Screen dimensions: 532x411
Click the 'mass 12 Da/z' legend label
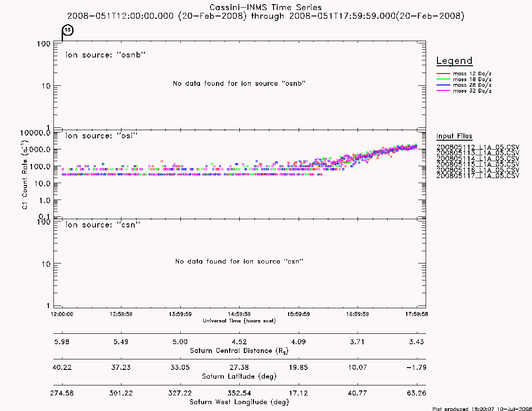coord(472,74)
